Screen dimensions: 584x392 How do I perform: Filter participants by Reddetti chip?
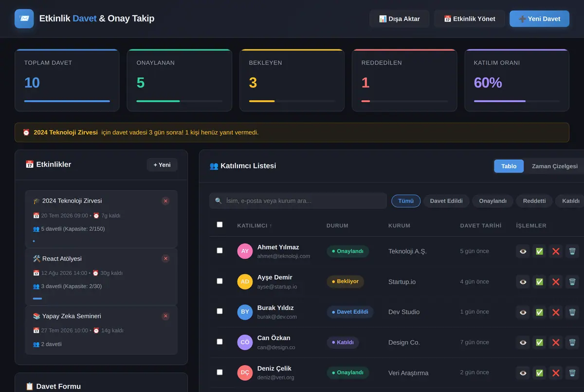pos(534,201)
